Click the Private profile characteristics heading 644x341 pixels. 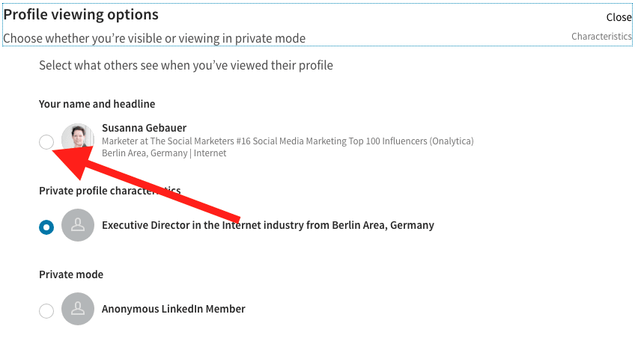pyautogui.click(x=109, y=191)
